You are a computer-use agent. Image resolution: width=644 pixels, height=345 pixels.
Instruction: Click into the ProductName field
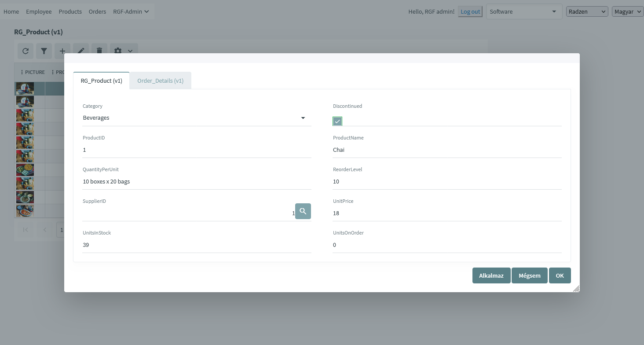[446, 150]
